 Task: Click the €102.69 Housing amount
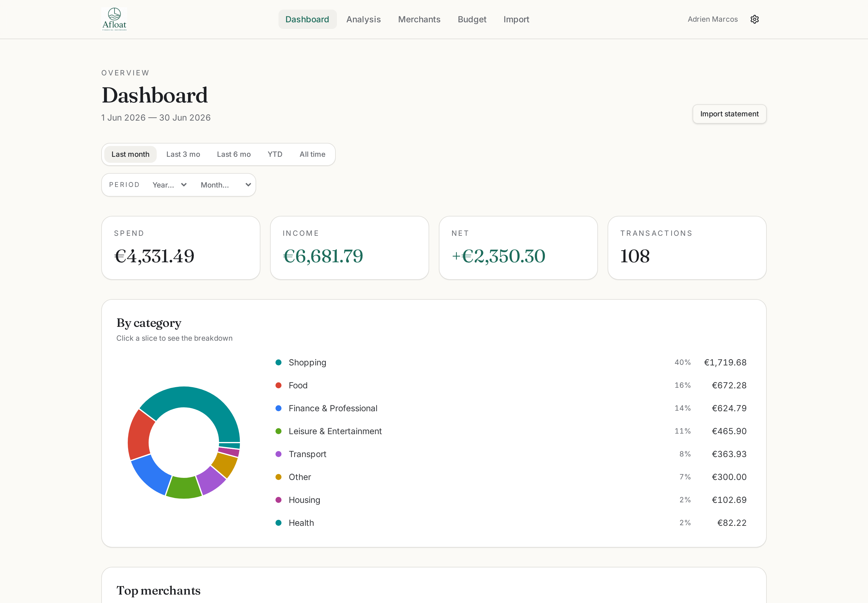pos(729,500)
